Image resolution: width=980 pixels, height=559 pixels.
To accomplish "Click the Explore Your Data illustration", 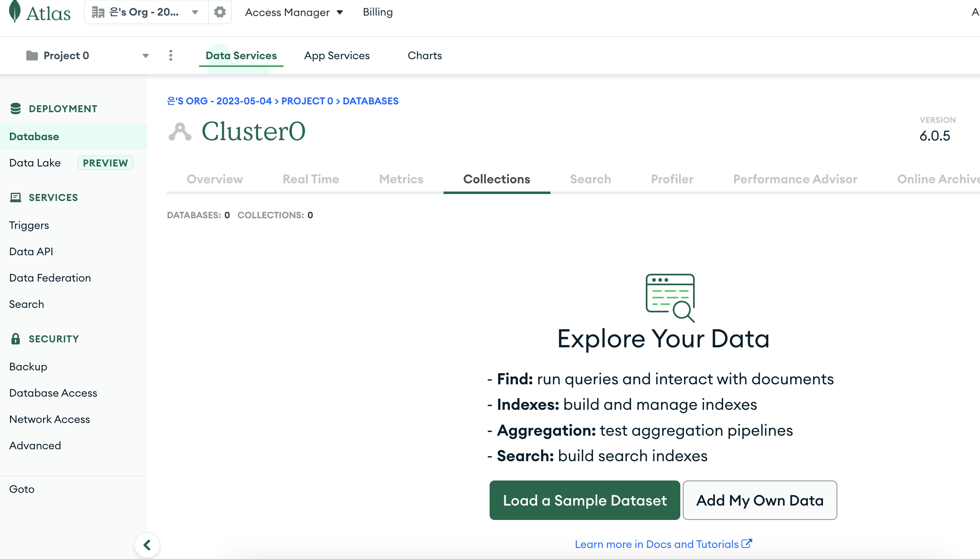I will pos(670,298).
